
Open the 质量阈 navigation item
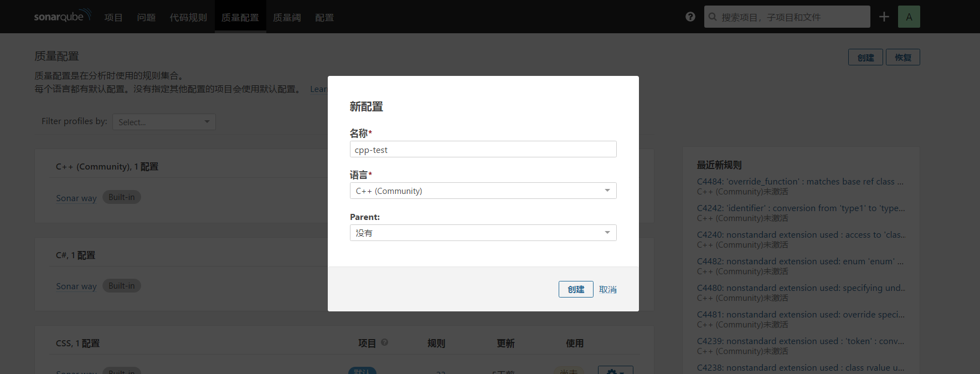point(287,17)
